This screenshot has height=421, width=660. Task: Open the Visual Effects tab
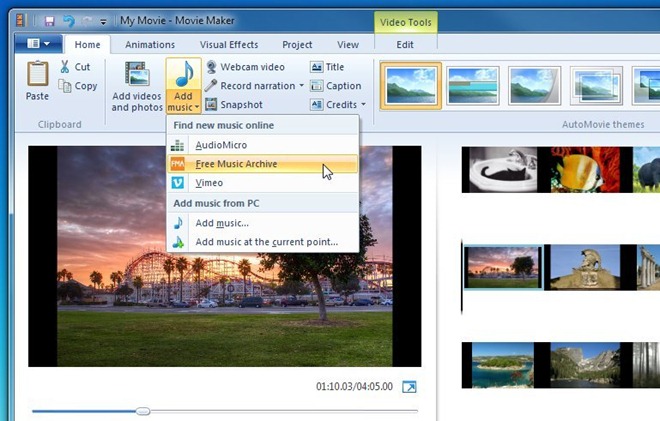[x=228, y=45]
